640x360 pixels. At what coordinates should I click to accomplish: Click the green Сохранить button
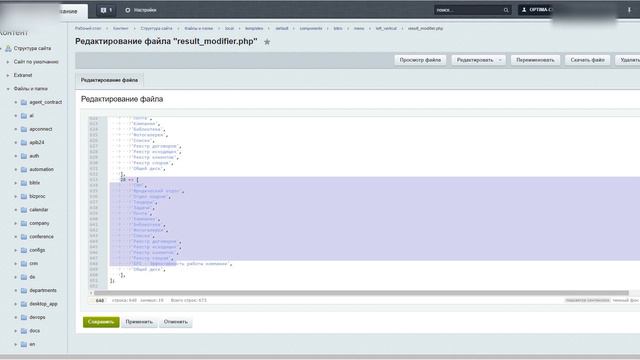(101, 322)
